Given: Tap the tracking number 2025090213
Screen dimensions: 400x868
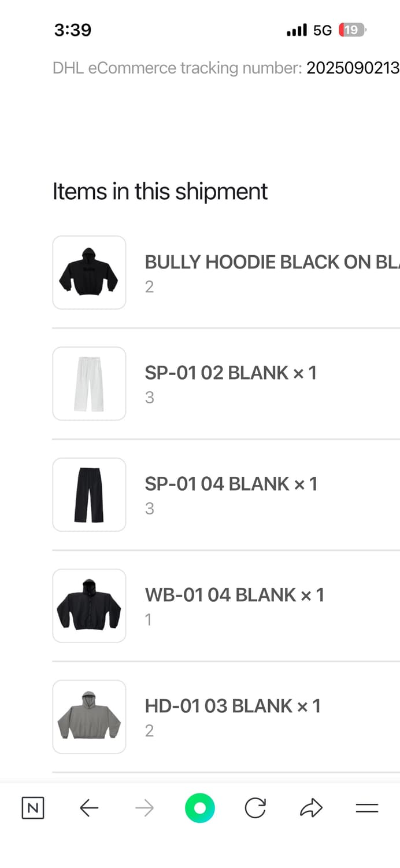Looking at the screenshot, I should (351, 68).
